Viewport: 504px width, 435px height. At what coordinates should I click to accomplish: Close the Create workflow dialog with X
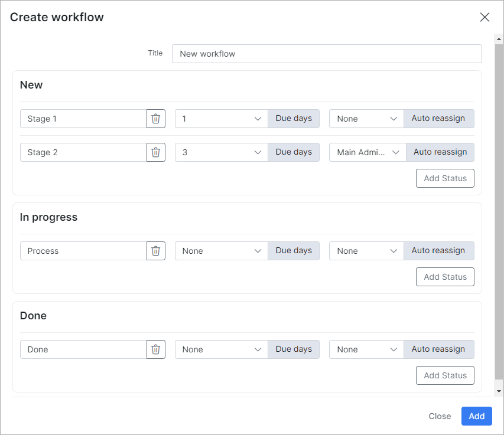pyautogui.click(x=485, y=17)
